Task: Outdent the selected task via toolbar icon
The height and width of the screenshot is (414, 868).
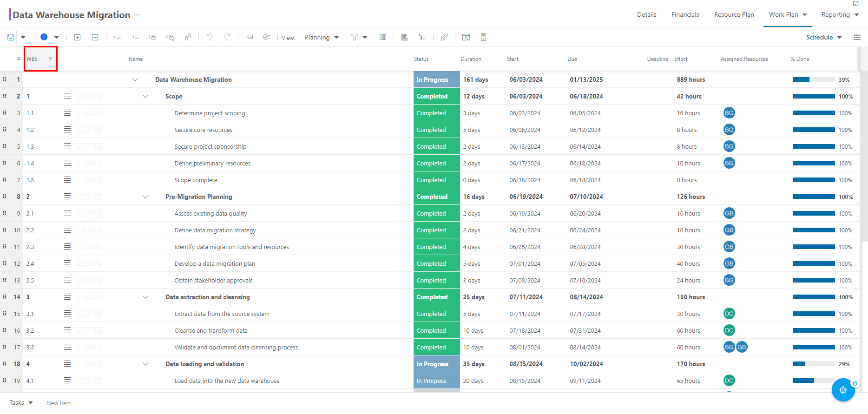Action: pyautogui.click(x=117, y=37)
